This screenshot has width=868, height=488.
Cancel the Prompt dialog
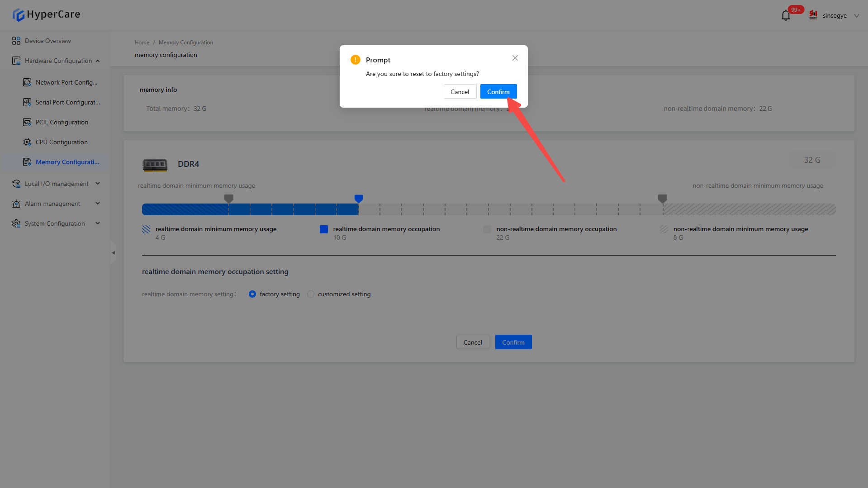(460, 91)
